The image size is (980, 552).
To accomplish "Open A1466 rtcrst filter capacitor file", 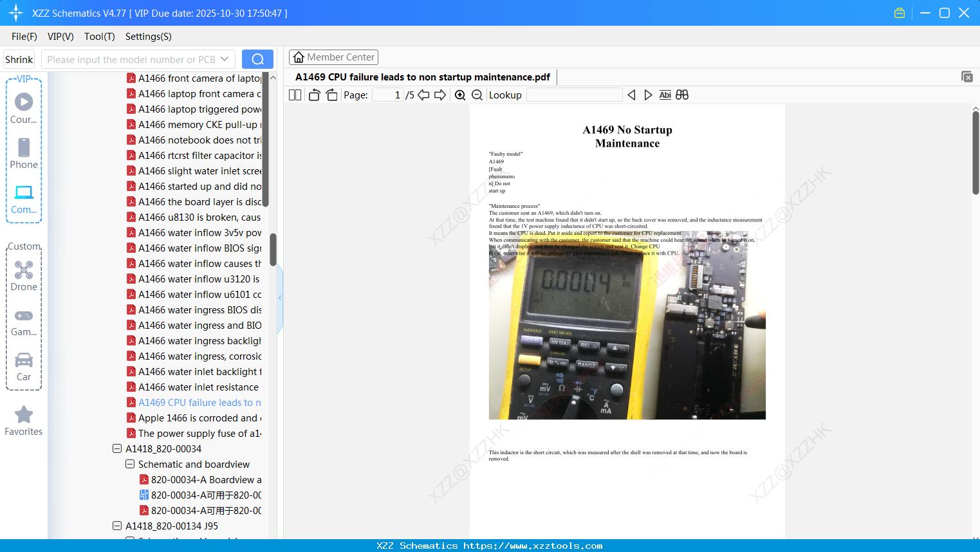I will (x=194, y=155).
